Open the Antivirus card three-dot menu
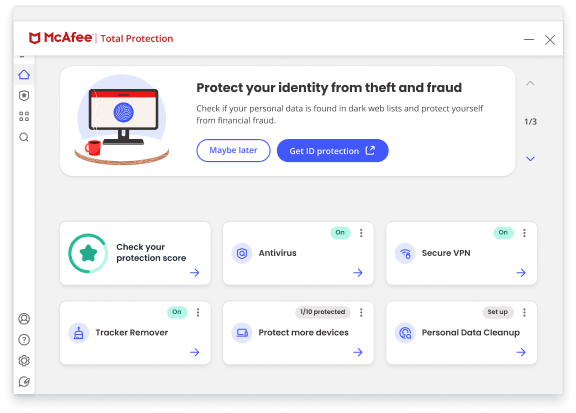 point(361,233)
